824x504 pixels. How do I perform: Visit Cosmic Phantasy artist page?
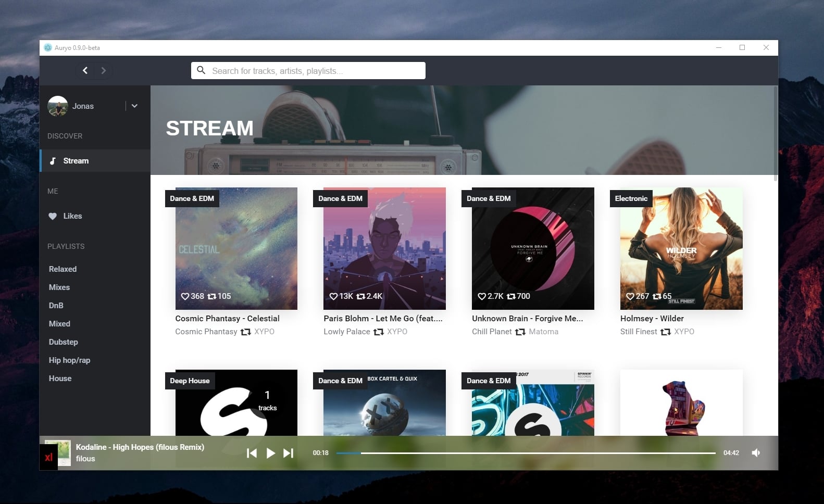206,332
